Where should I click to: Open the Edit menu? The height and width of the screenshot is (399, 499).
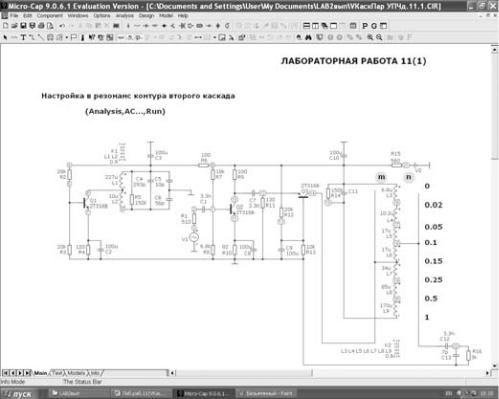[x=27, y=16]
